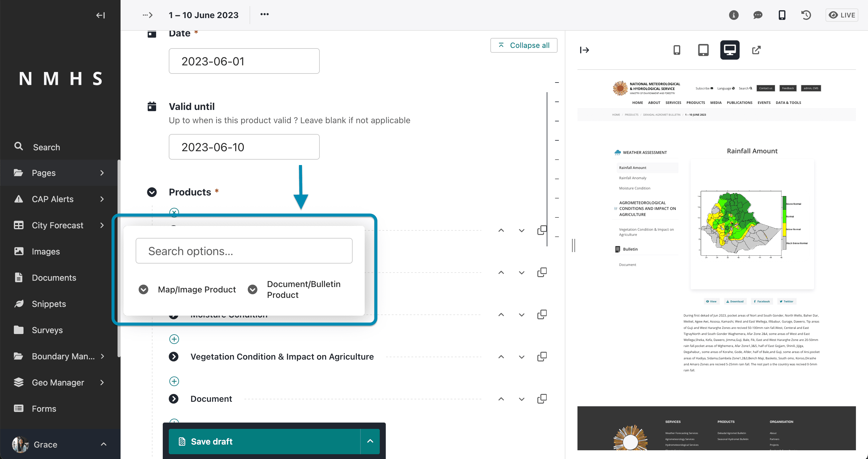This screenshot has height=459, width=868.
Task: Move Moisture Condition block up
Action: 501,314
